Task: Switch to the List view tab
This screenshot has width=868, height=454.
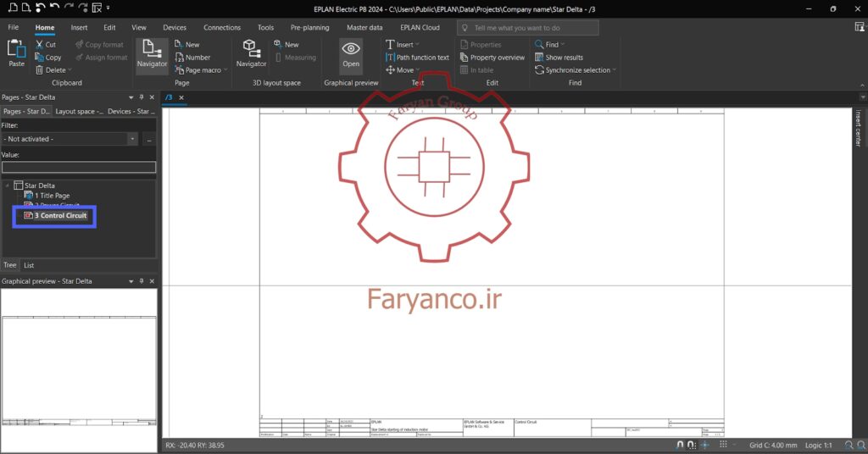Action: [x=29, y=265]
